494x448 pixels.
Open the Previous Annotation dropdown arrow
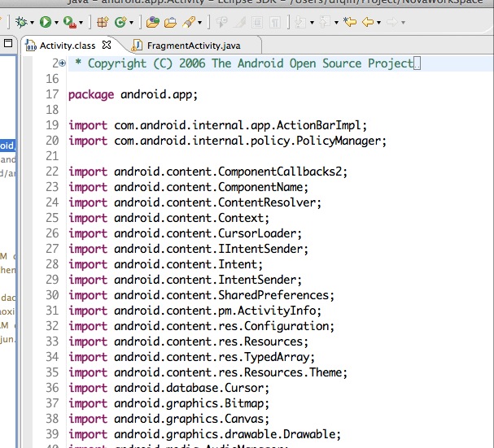tap(336, 23)
